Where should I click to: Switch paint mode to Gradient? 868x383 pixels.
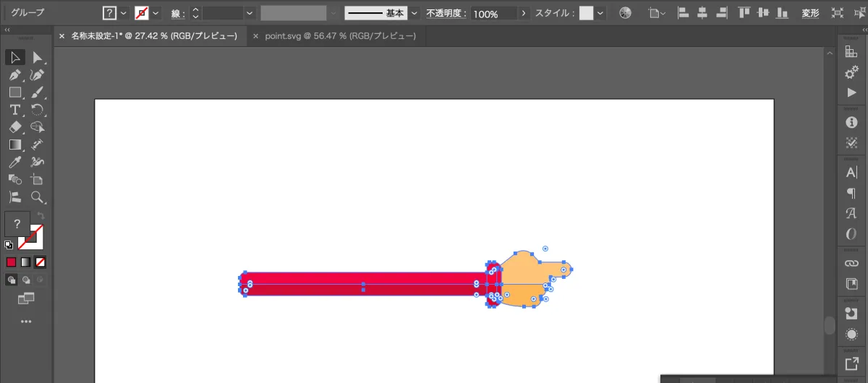pyautogui.click(x=26, y=262)
